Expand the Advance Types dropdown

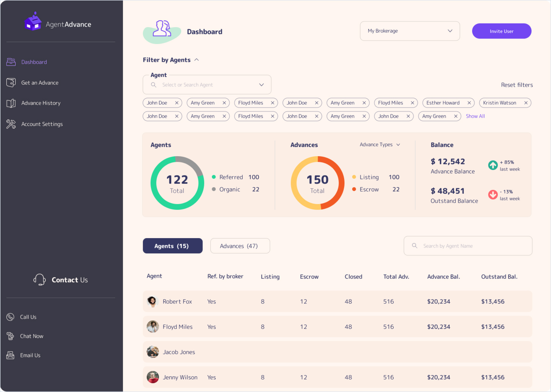click(380, 144)
